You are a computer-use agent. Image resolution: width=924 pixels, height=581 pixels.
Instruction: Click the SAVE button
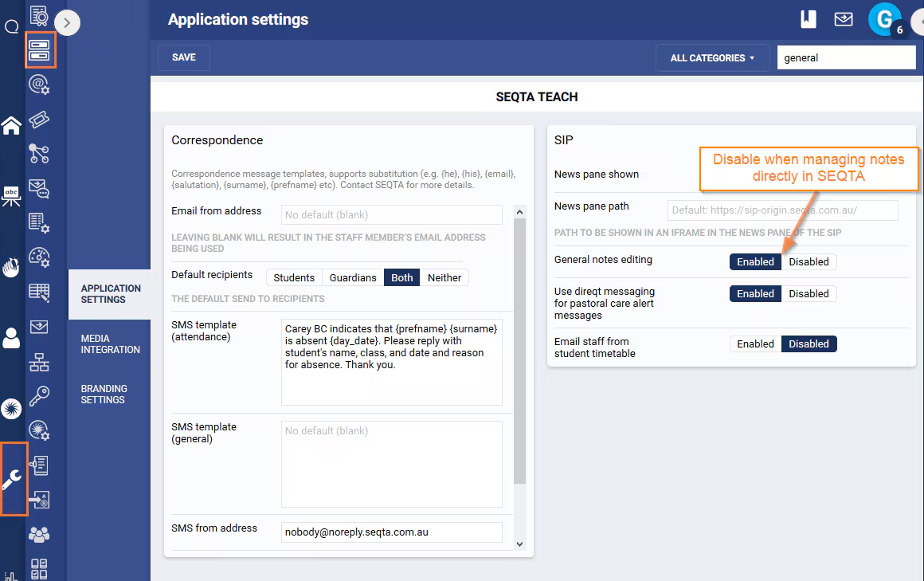coord(184,57)
